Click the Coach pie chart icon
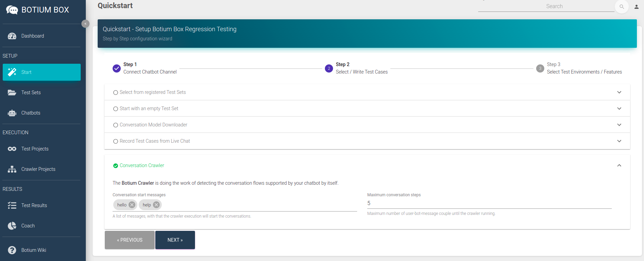 tap(12, 226)
